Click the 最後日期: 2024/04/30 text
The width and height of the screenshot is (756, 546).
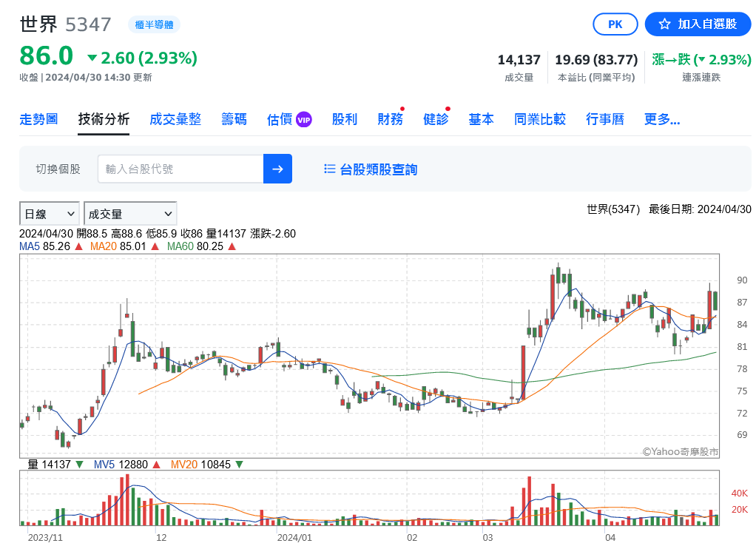(x=700, y=209)
